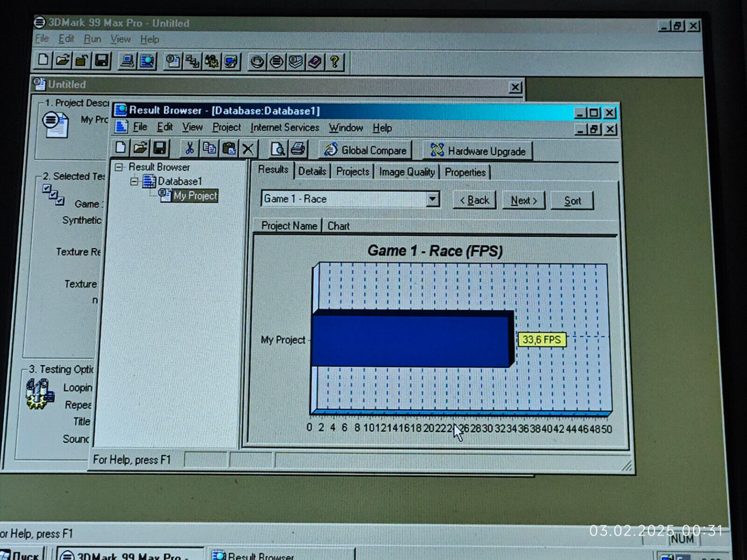This screenshot has height=560, width=747.
Task: Click Open folder icon in Result Browser toolbar
Action: [140, 148]
